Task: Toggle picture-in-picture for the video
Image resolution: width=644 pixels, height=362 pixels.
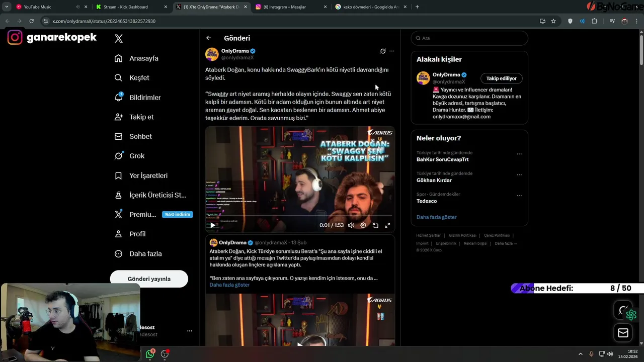Action: pyautogui.click(x=375, y=225)
